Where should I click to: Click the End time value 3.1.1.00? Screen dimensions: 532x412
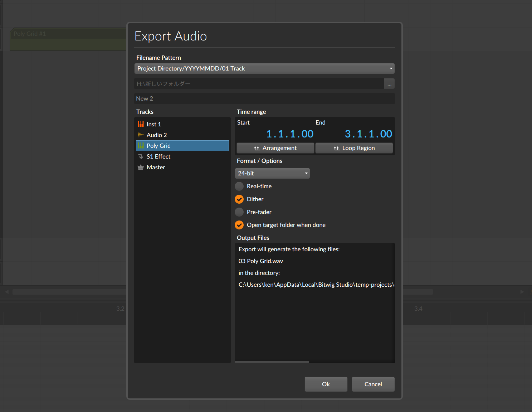[x=369, y=134]
